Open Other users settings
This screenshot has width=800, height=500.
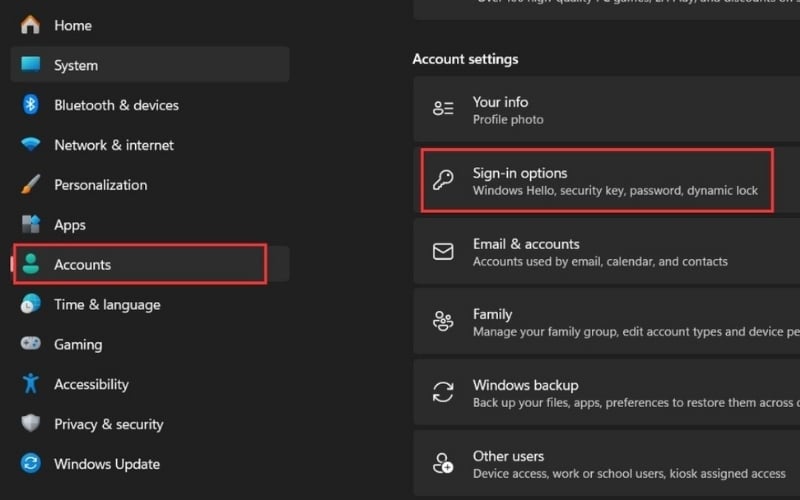(607, 463)
